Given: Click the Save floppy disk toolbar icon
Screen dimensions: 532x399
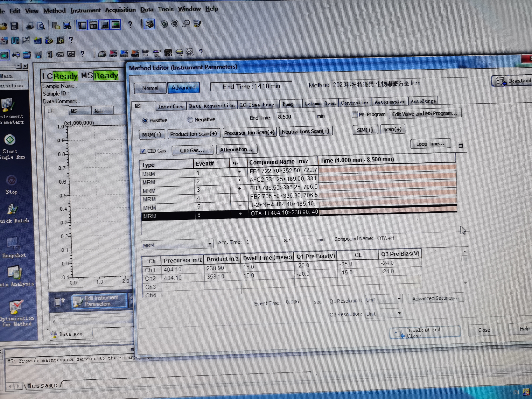Looking at the screenshot, I should click(x=14, y=26).
